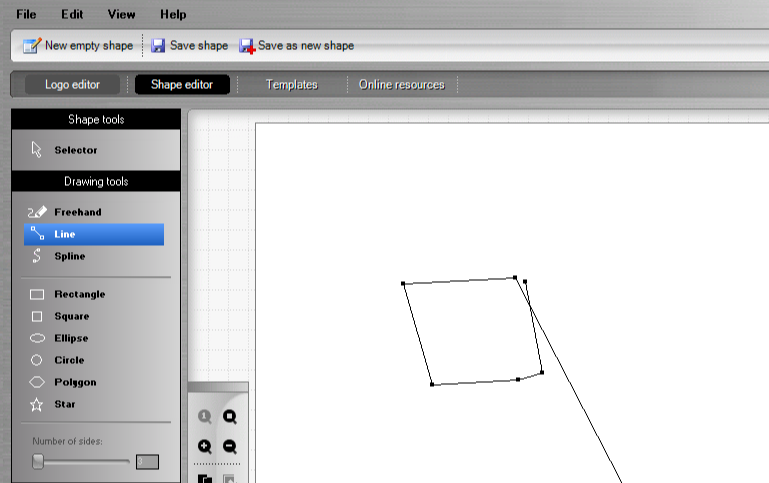Screen dimensions: 769x483
Task: Click the top-left vertex of the drawn shape
Action: click(x=403, y=283)
